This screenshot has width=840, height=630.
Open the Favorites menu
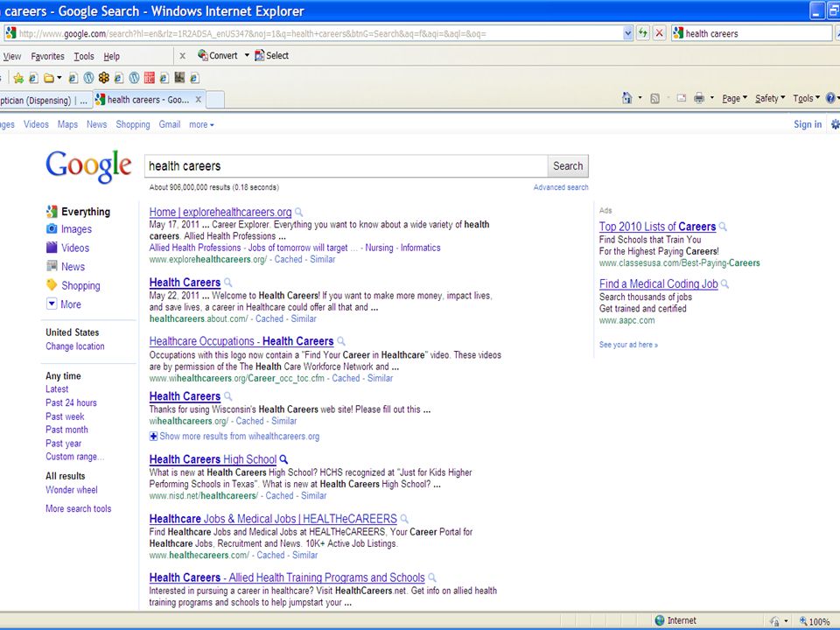click(47, 56)
